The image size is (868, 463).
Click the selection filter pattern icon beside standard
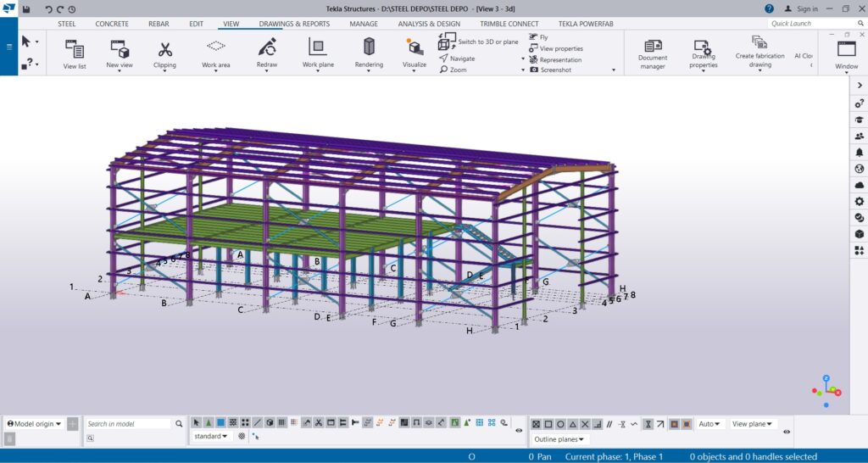tap(242, 437)
